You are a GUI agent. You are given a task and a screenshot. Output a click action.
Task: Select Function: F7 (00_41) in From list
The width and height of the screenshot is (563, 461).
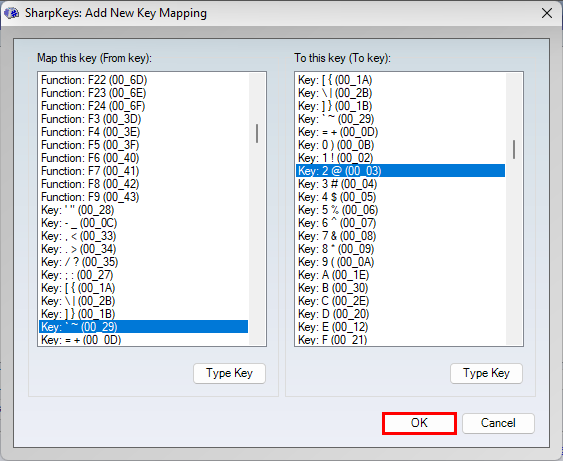click(x=144, y=171)
